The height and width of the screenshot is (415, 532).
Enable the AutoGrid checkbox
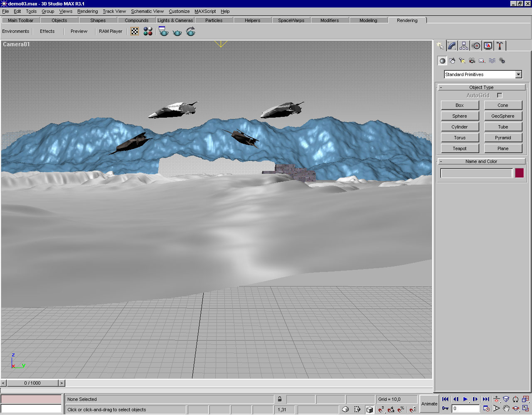(500, 96)
